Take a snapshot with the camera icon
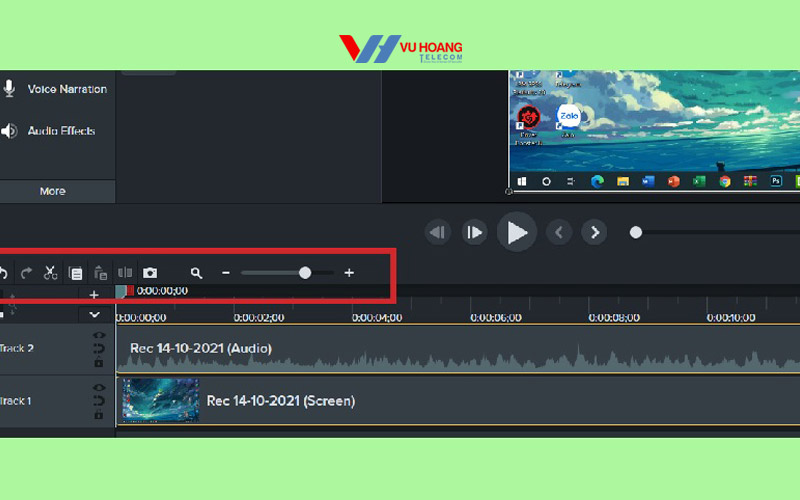 (150, 273)
